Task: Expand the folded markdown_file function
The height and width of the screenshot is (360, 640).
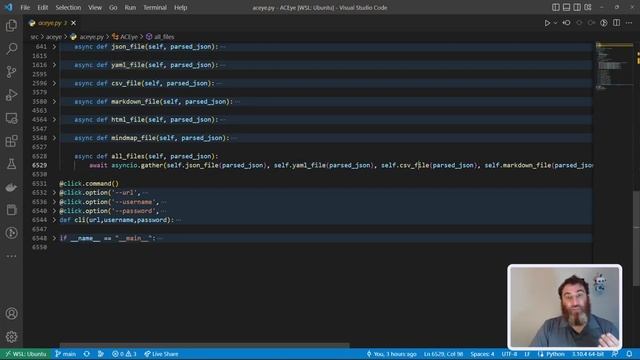Action: [54, 101]
